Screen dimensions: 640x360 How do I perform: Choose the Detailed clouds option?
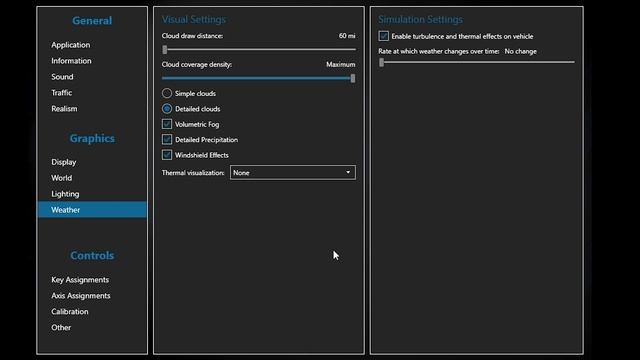tap(167, 109)
